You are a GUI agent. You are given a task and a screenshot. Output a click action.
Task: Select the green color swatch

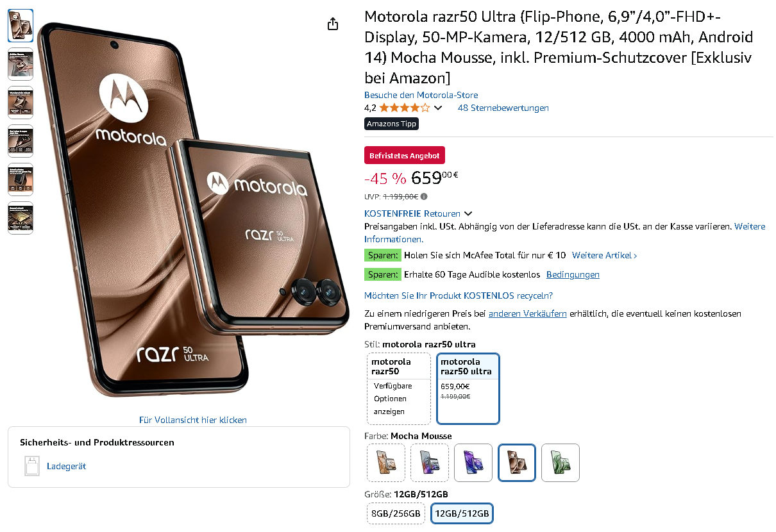[561, 463]
